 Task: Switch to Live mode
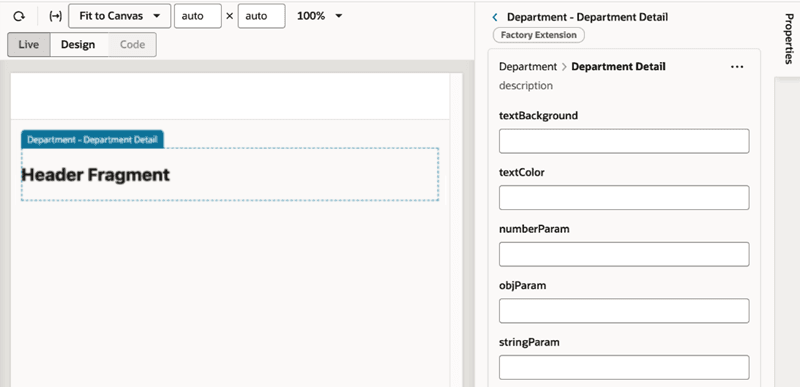[29, 45]
